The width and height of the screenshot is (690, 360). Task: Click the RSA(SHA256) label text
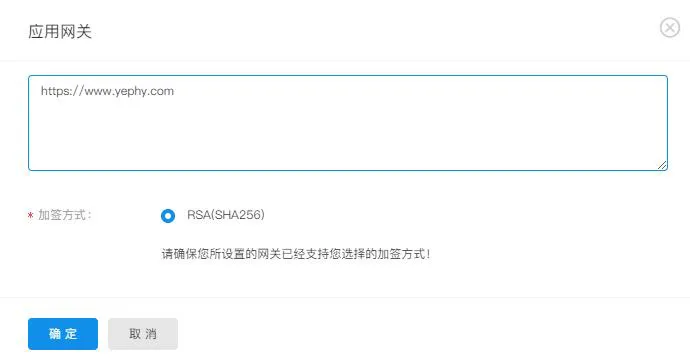point(226,215)
